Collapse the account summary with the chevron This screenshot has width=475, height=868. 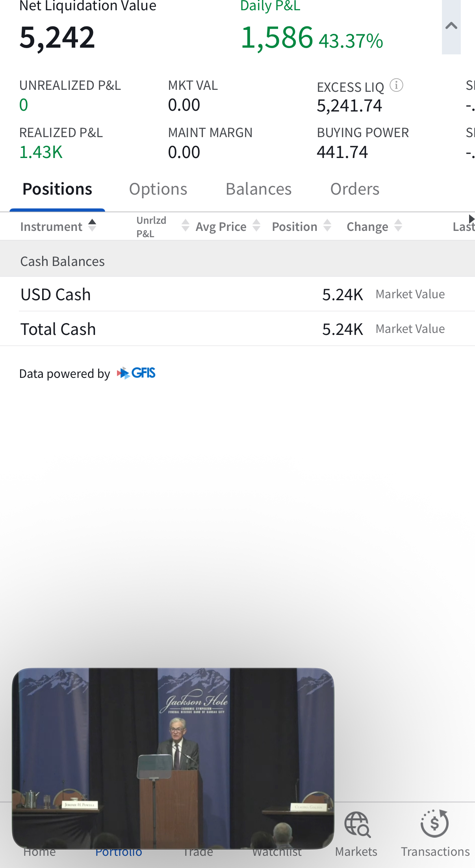click(x=451, y=26)
